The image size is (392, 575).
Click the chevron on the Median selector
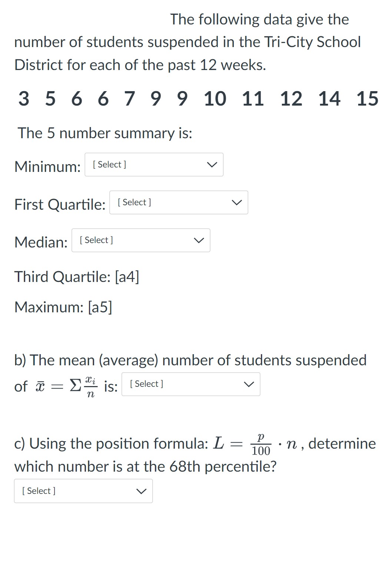click(199, 240)
